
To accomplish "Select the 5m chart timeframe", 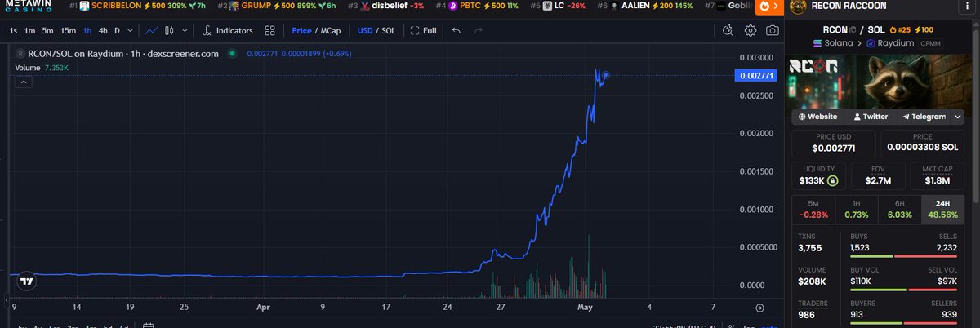I will [47, 31].
